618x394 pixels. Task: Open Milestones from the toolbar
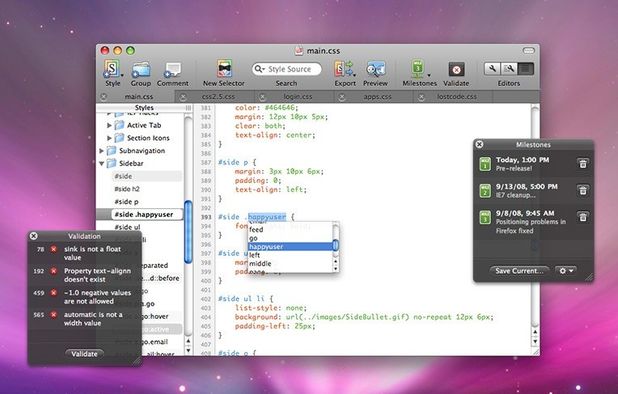click(419, 69)
